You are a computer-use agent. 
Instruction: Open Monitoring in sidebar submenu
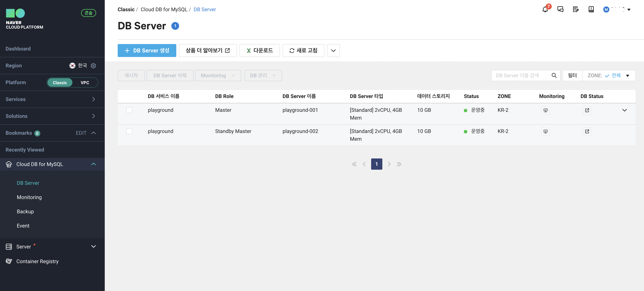29,197
